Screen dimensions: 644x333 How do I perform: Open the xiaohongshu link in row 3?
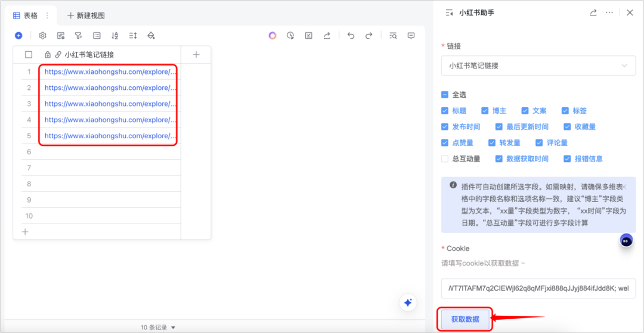(x=111, y=104)
